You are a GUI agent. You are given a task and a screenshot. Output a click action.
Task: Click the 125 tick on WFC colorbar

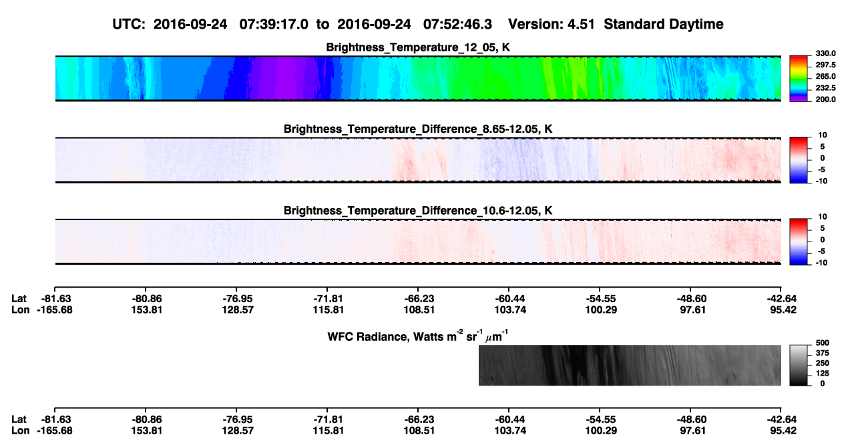click(x=822, y=373)
